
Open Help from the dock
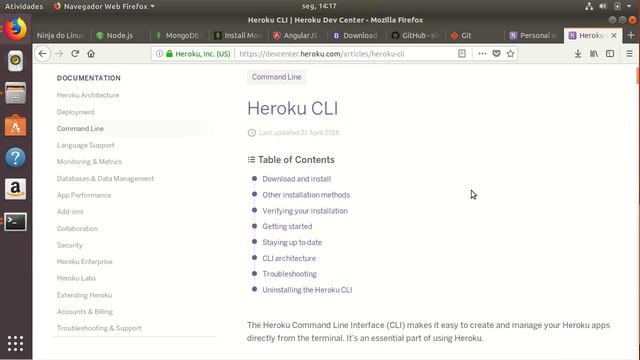[x=16, y=157]
